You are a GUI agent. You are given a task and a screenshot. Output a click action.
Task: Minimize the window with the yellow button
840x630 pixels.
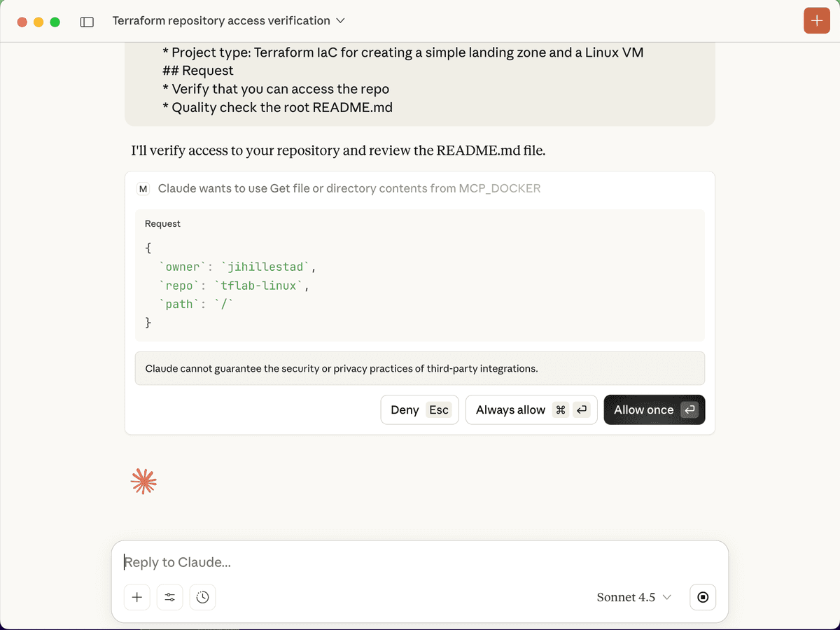[x=38, y=22]
